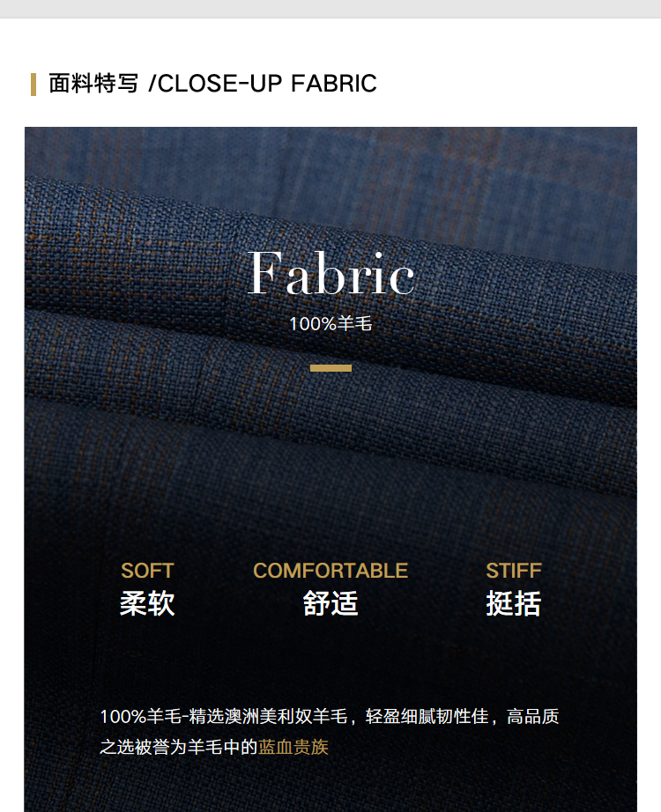Click the fabric close-up image

click(x=330, y=469)
